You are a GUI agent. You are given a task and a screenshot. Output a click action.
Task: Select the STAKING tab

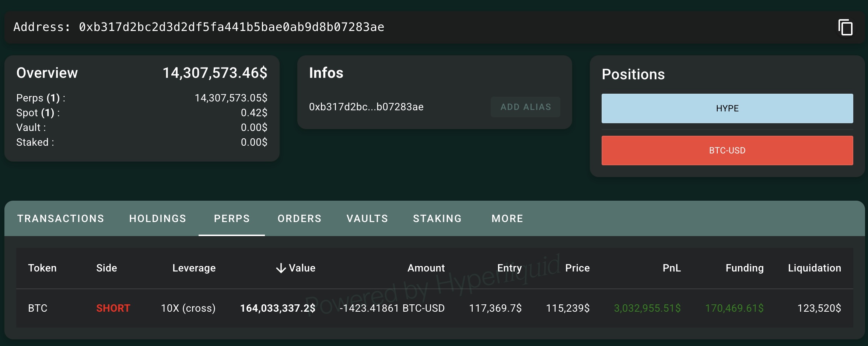[437, 218]
